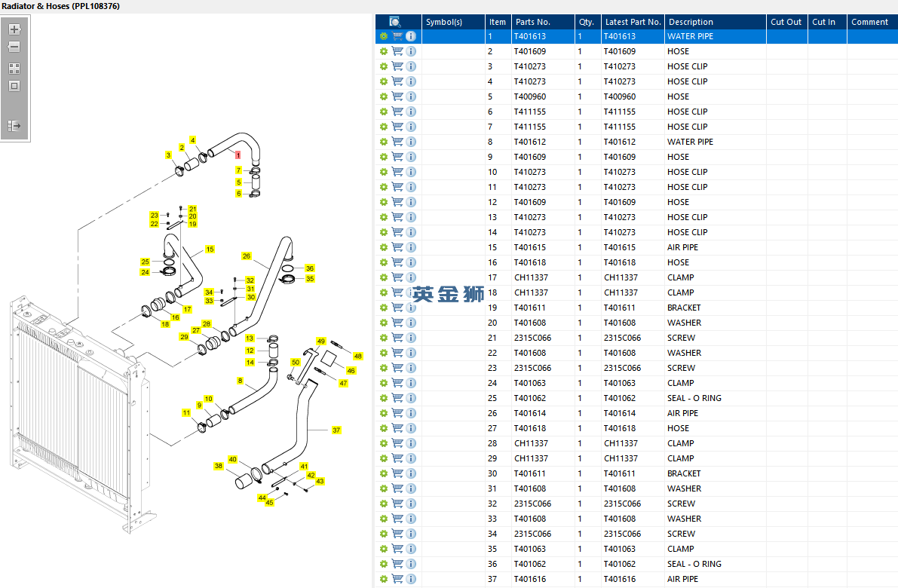Add item 6 HOSE CLIP T411155 to cart

(397, 112)
